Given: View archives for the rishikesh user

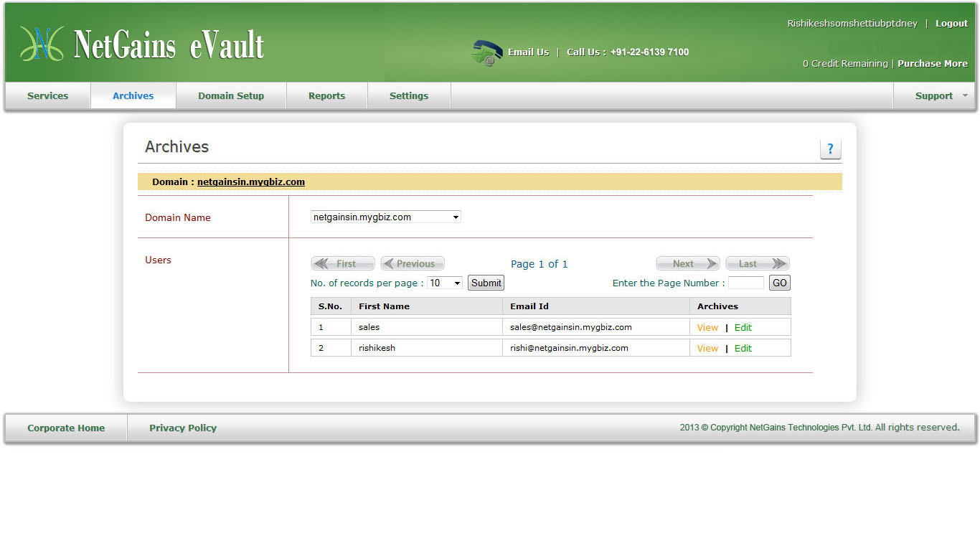Looking at the screenshot, I should click(707, 348).
